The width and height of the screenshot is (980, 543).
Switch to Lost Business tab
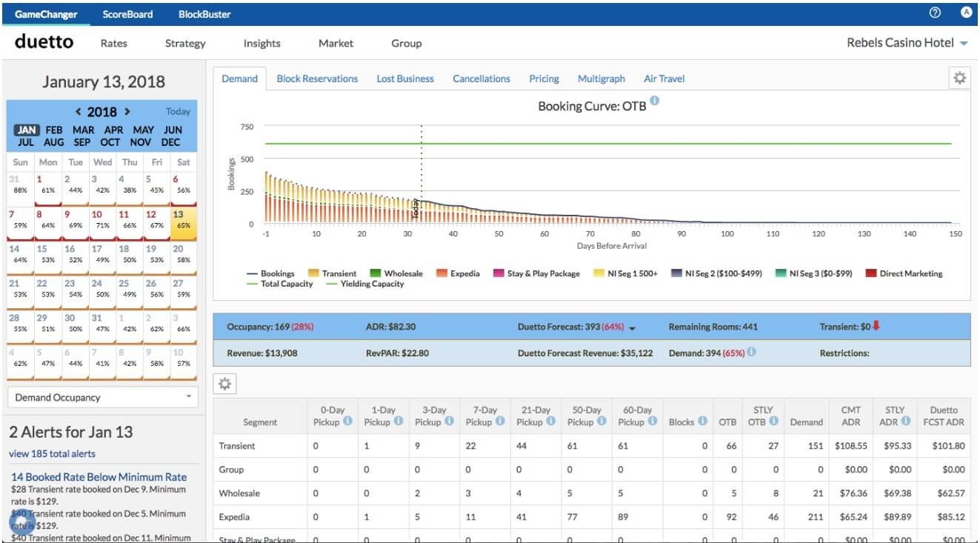(405, 79)
